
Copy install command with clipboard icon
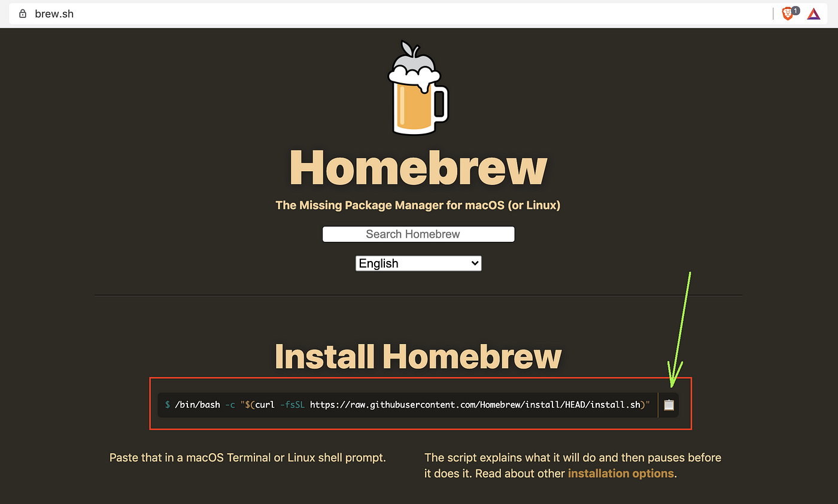pyautogui.click(x=669, y=405)
